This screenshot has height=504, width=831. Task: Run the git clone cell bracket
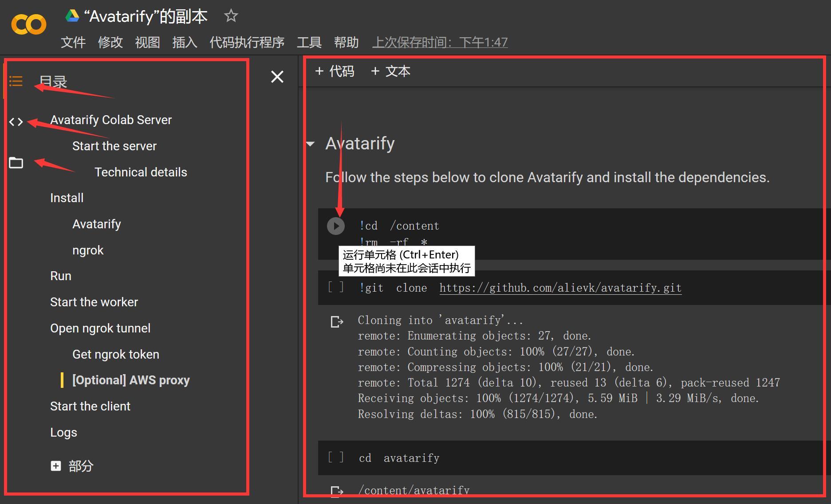[335, 287]
